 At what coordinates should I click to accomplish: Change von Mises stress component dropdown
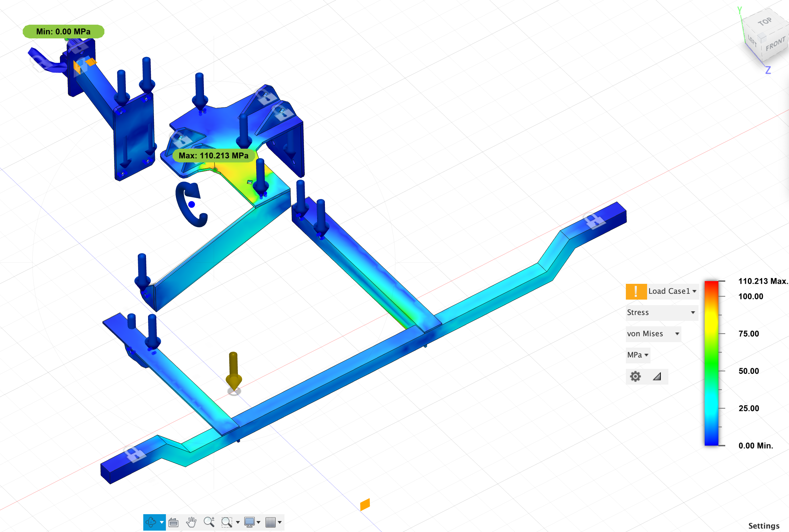tap(653, 334)
